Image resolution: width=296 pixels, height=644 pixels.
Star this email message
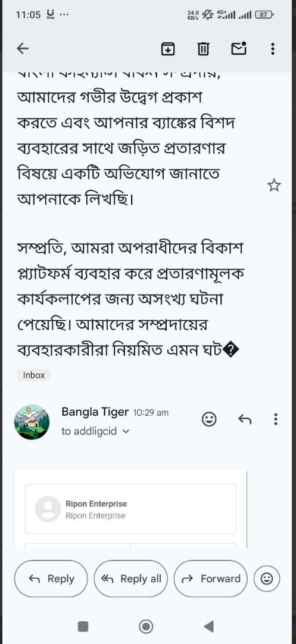click(274, 185)
